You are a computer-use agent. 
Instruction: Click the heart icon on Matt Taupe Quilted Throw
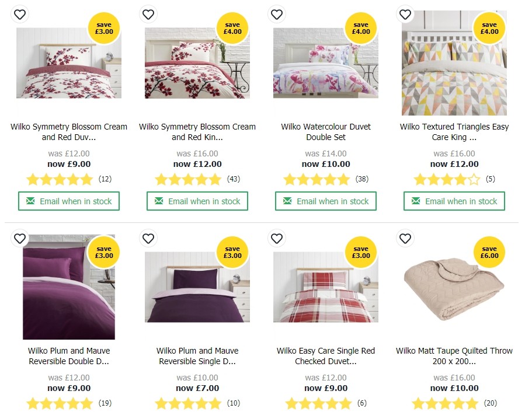click(x=405, y=239)
